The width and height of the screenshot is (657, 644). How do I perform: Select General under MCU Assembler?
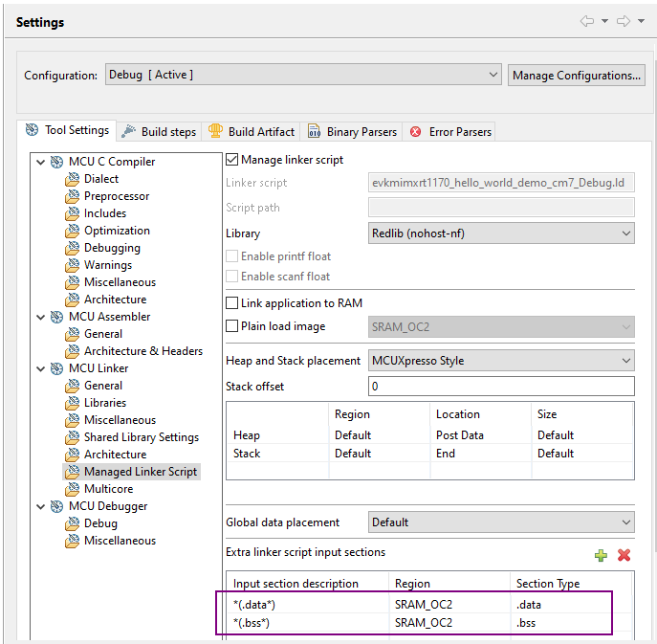(103, 334)
